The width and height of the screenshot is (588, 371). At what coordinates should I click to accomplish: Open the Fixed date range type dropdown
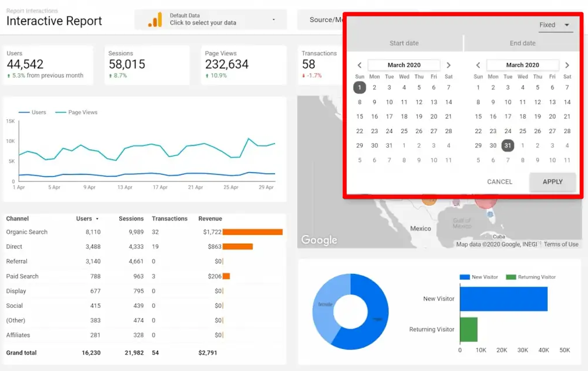555,25
